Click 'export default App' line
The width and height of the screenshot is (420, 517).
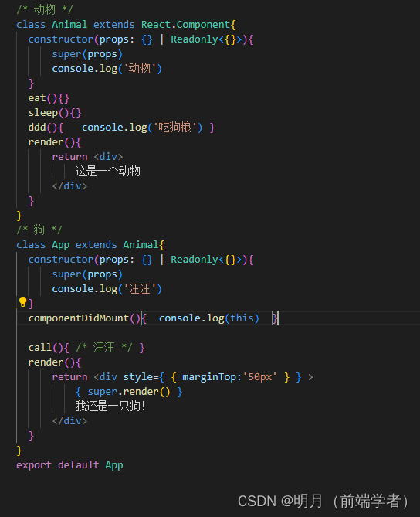pyautogui.click(x=69, y=465)
